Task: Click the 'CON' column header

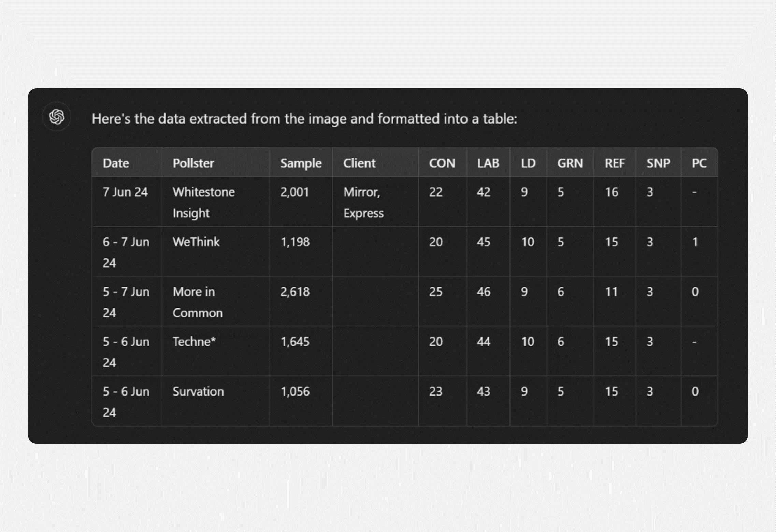Action: tap(442, 163)
